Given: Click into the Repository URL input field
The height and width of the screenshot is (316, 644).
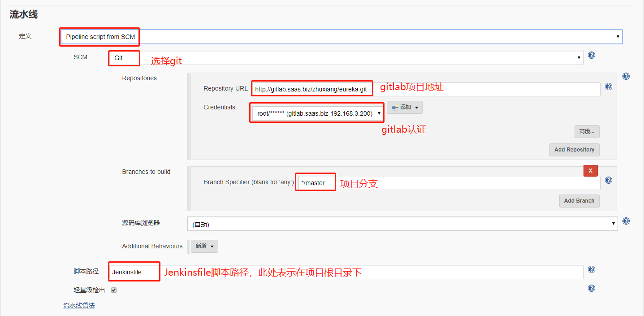Looking at the screenshot, I should click(x=484, y=89).
